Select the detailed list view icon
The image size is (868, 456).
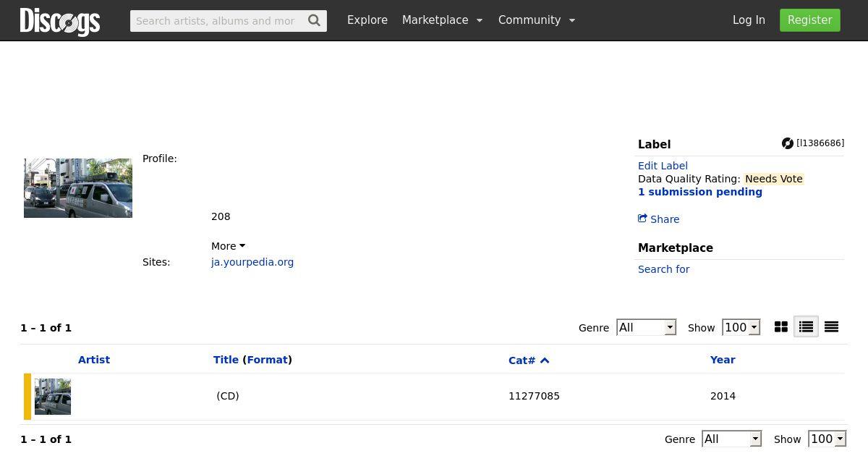pos(806,327)
